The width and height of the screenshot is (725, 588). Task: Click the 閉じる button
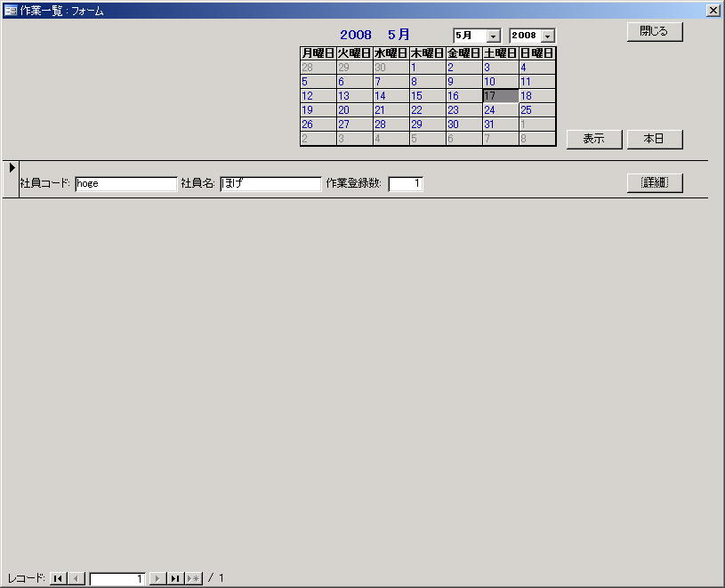click(x=655, y=31)
